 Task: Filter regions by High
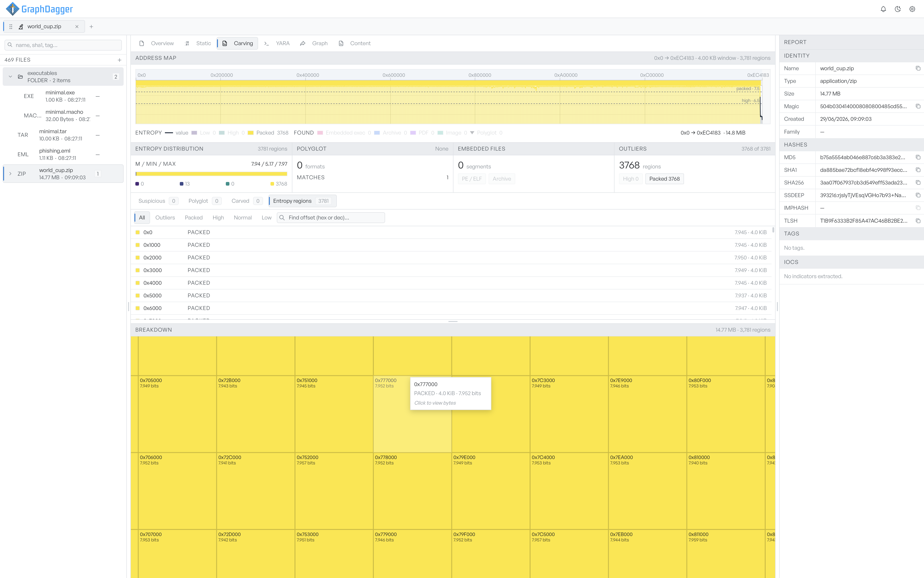[218, 218]
